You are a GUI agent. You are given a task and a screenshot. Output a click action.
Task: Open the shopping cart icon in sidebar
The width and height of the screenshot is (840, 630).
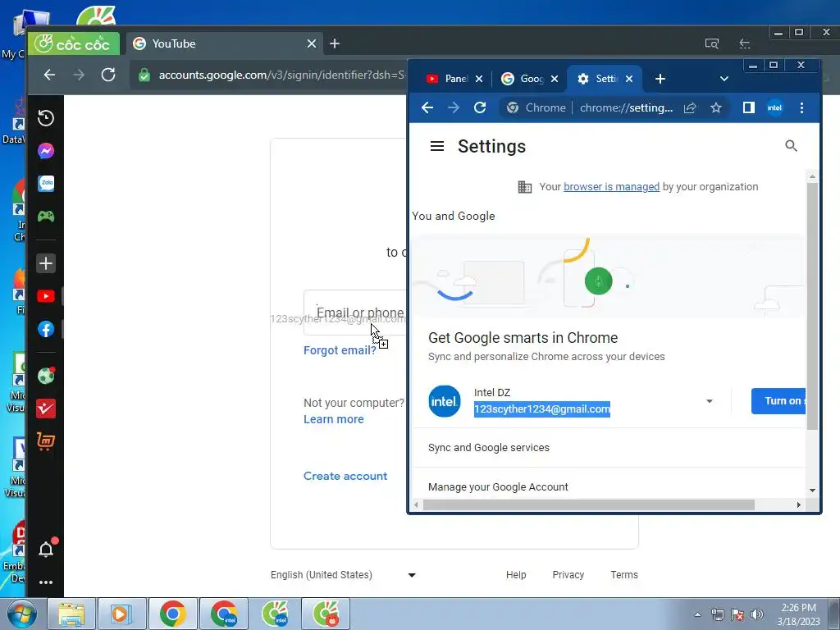coord(46,441)
